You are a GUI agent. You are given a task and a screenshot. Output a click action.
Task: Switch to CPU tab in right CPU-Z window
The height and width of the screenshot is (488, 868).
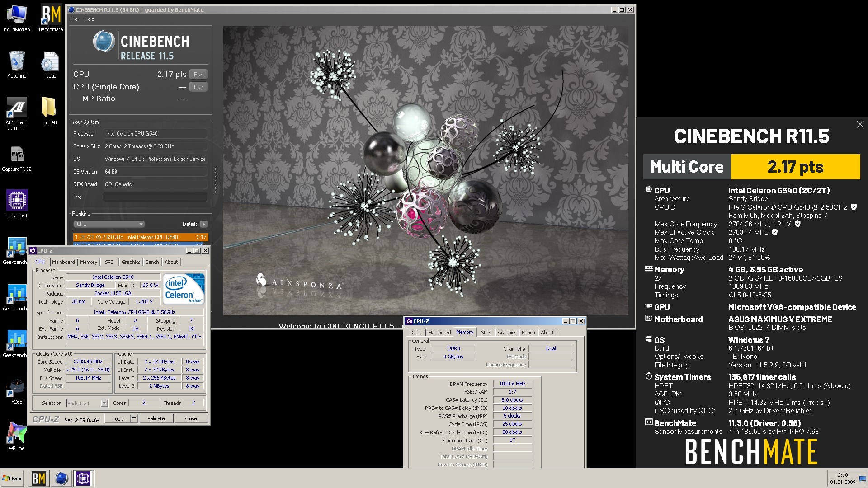pyautogui.click(x=416, y=333)
